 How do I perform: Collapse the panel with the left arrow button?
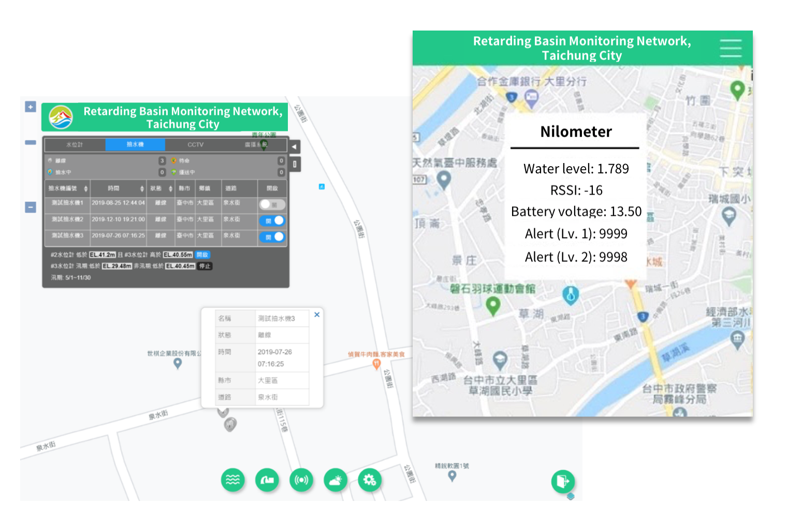[x=294, y=146]
